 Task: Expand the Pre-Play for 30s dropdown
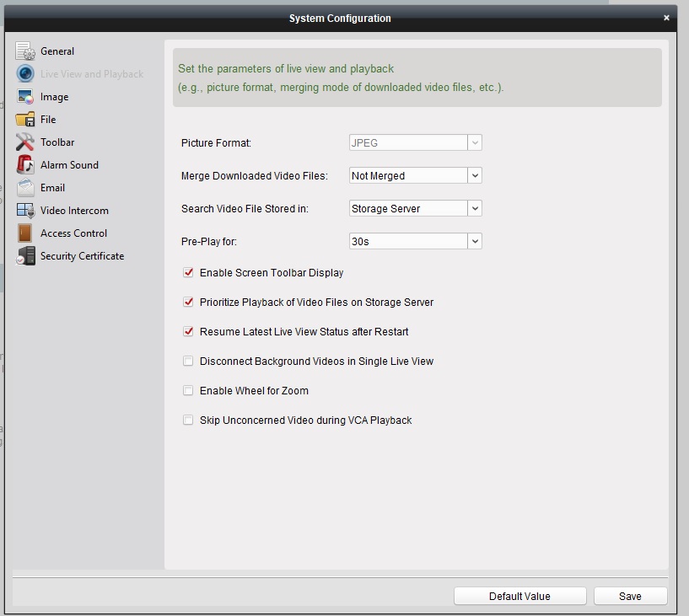tap(475, 241)
